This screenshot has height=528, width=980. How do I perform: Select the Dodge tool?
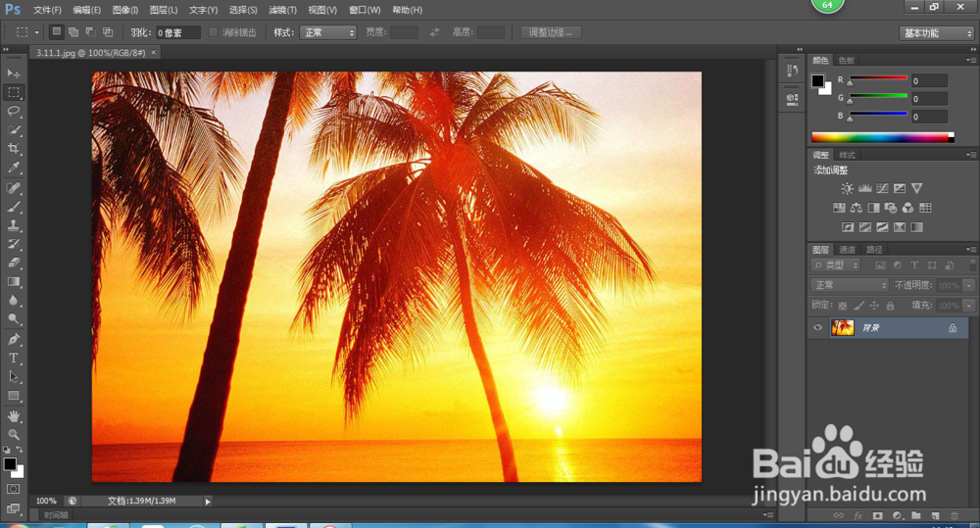pyautogui.click(x=13, y=319)
